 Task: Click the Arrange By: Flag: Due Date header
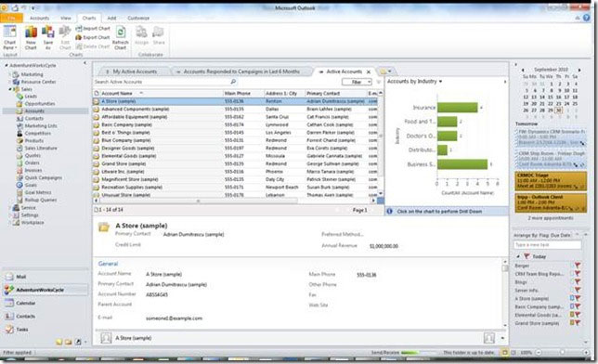tap(542, 236)
